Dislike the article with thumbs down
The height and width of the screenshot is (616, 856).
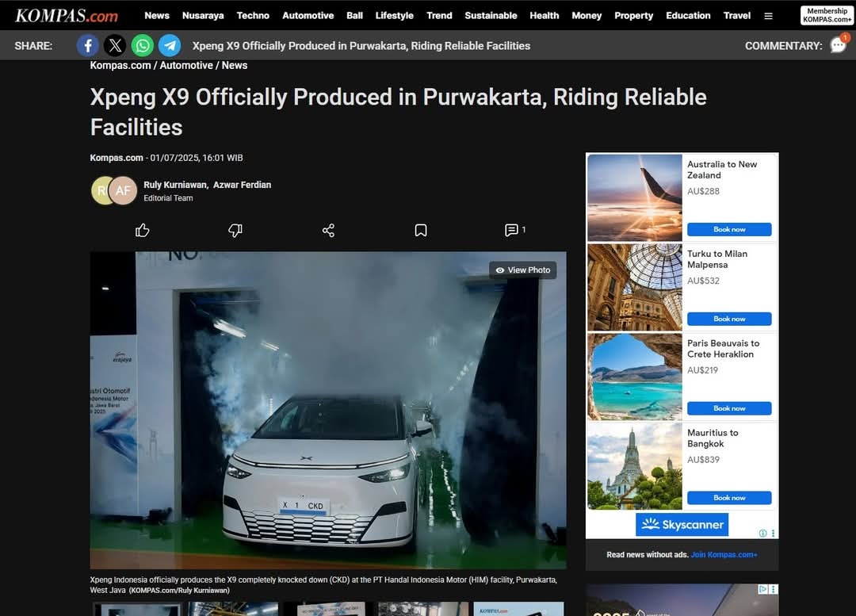tap(235, 231)
